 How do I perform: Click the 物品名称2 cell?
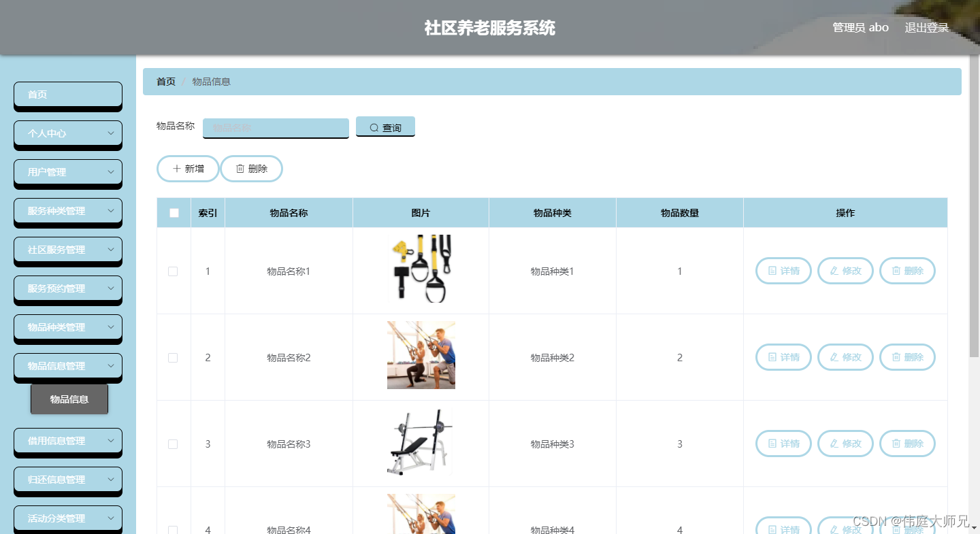[289, 358]
